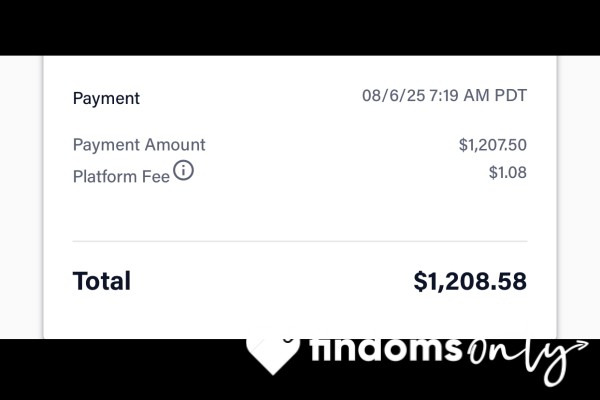Viewport: 600px width, 400px height.
Task: Click the $1.08 platform fee value
Action: click(x=507, y=173)
